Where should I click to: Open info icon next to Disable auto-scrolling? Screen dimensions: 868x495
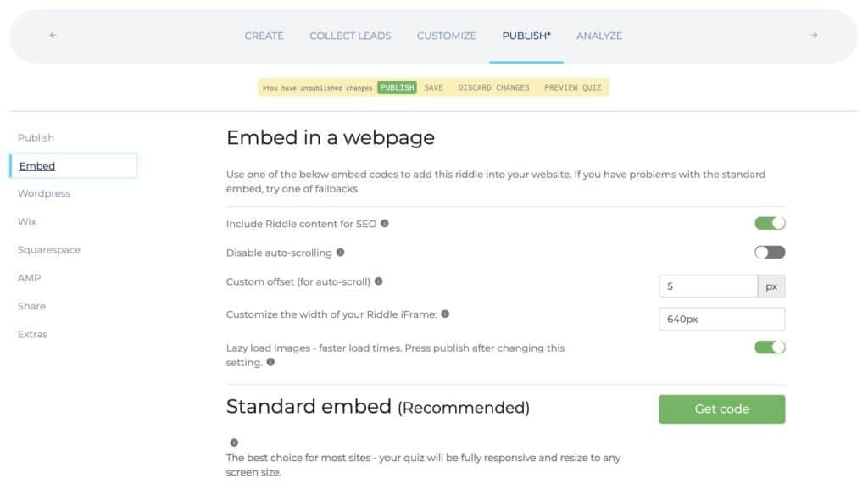(341, 253)
